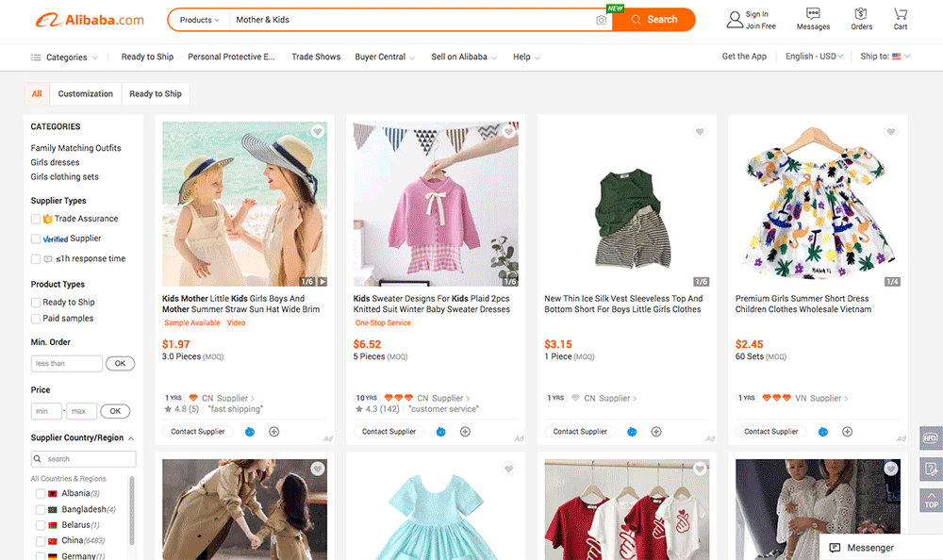This screenshot has width=943, height=560.
Task: Click the orange Search button
Action: pyautogui.click(x=653, y=20)
